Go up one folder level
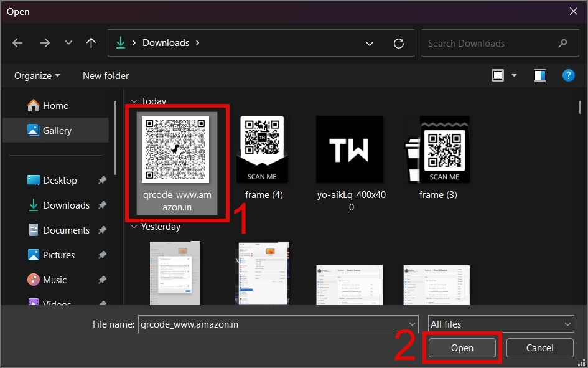Image resolution: width=588 pixels, height=368 pixels. (x=91, y=43)
